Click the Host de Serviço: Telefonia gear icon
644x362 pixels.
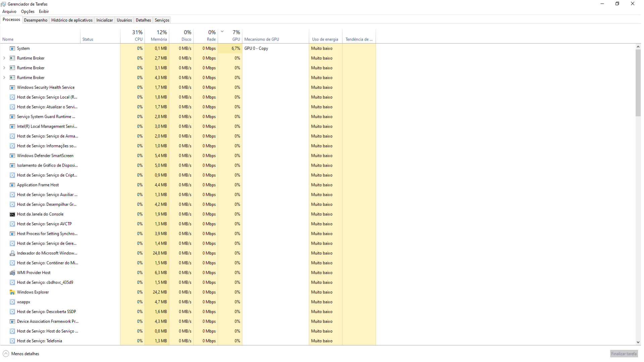click(12, 341)
